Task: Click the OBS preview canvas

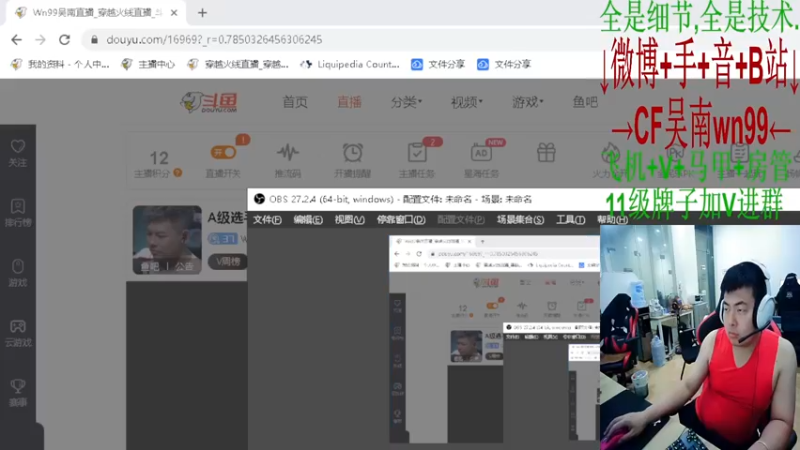Action: tap(494, 339)
